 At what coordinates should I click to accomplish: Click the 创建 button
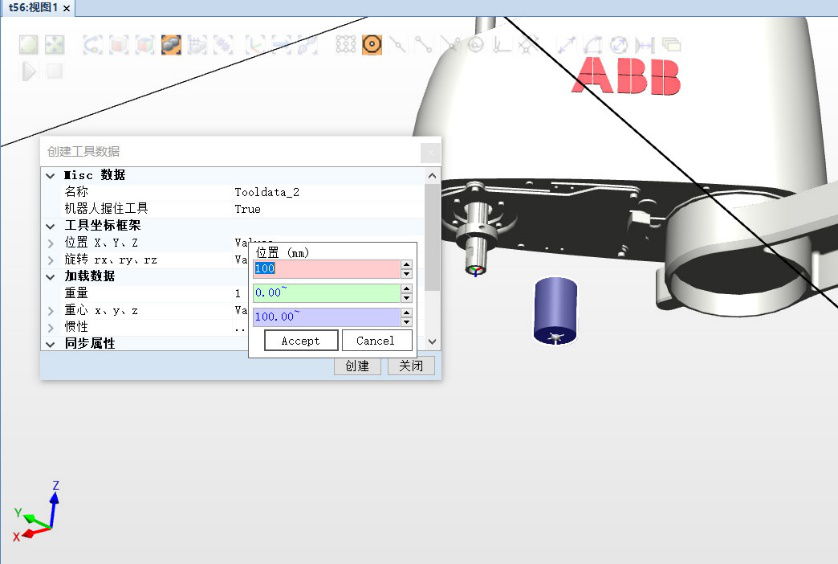(358, 366)
